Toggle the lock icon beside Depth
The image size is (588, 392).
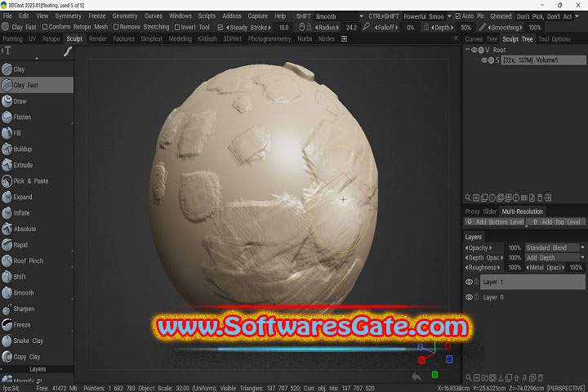pyautogui.click(x=426, y=27)
